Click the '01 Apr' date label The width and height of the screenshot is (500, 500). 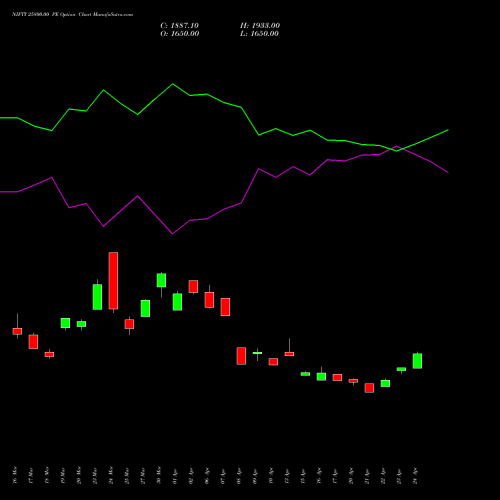[x=175, y=476]
